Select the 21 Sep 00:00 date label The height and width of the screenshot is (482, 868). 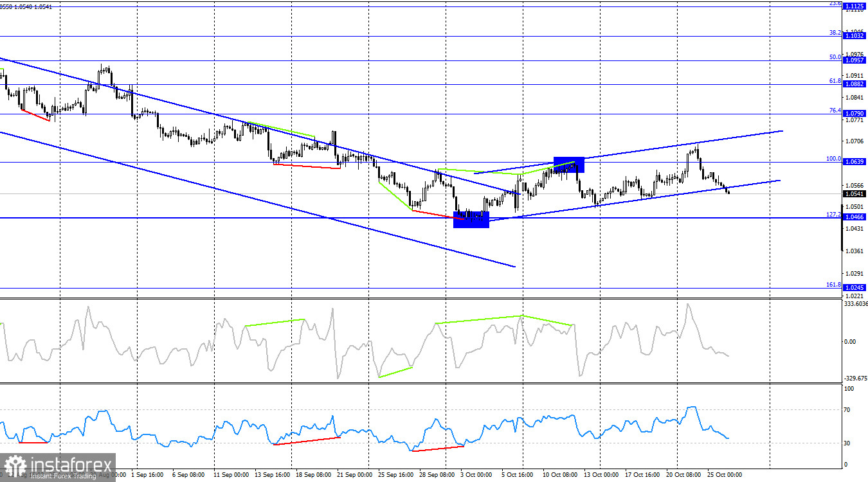click(354, 475)
